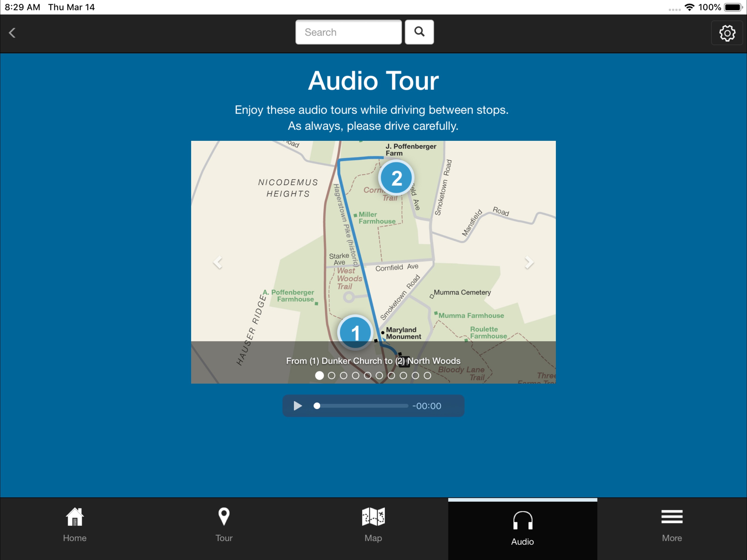Select the third carousel page dot
This screenshot has height=560, width=747.
point(343,375)
